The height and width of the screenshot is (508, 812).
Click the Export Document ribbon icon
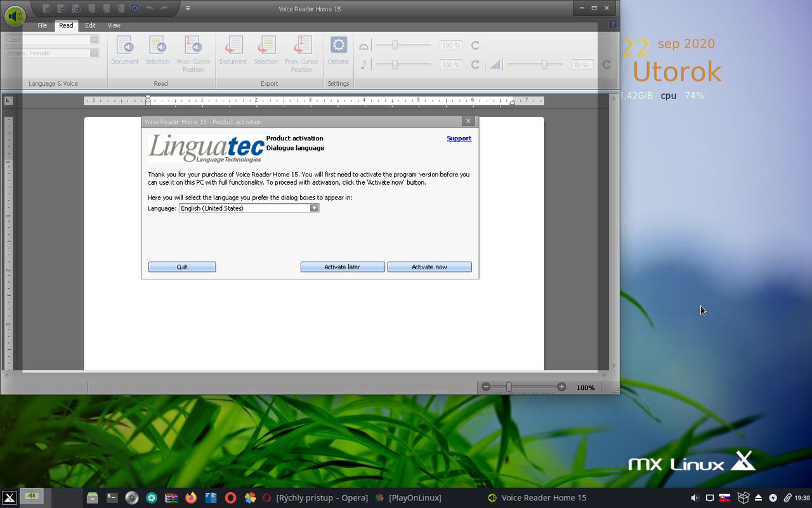coord(233,46)
